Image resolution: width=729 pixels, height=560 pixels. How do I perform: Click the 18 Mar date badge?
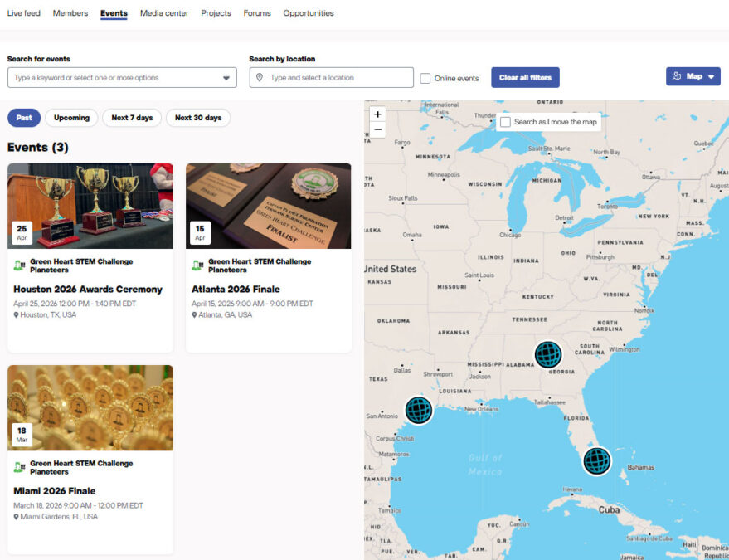coord(22,435)
